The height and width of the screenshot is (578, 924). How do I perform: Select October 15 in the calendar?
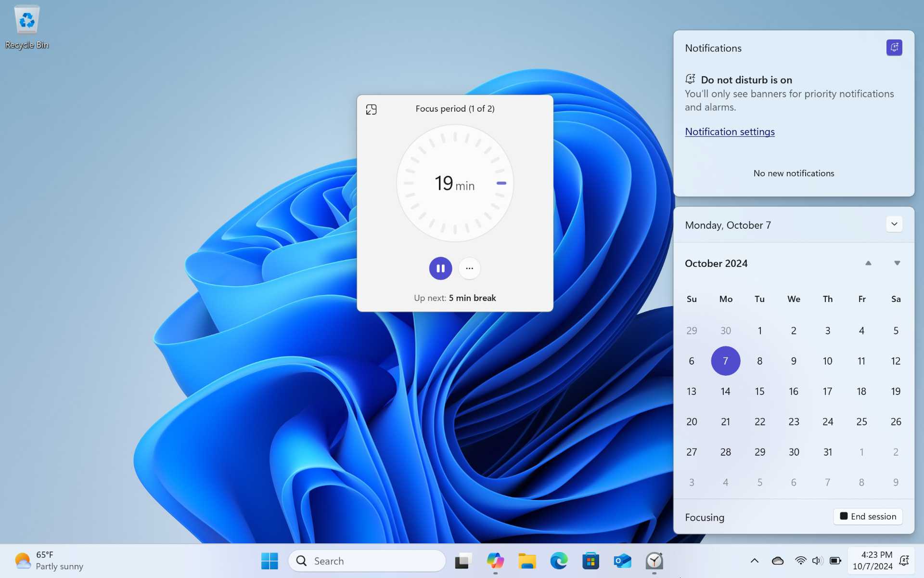point(759,391)
